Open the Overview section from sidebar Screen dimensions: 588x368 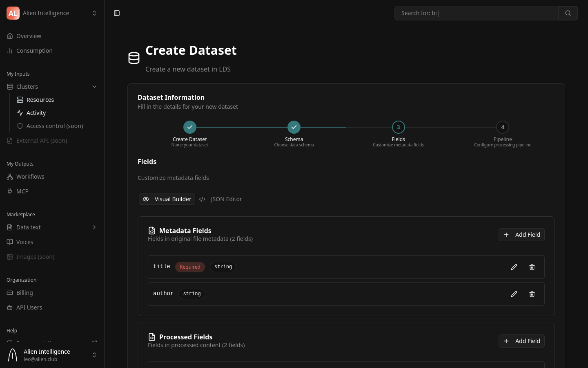click(x=29, y=36)
